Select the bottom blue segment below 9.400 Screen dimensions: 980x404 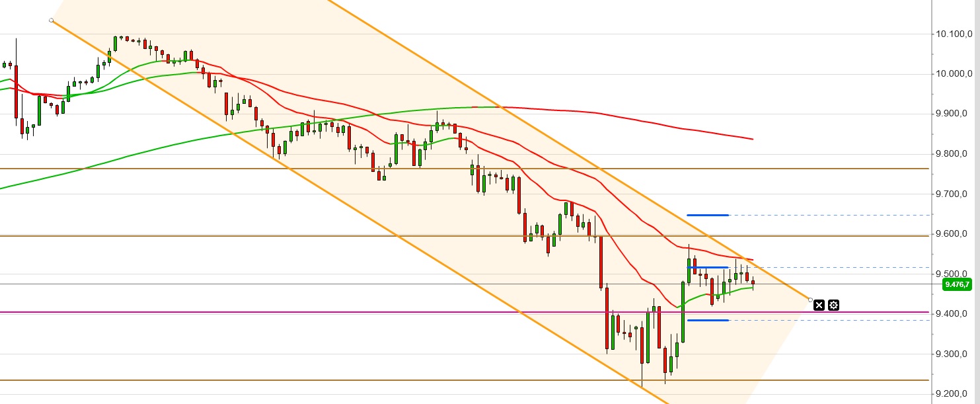click(708, 320)
